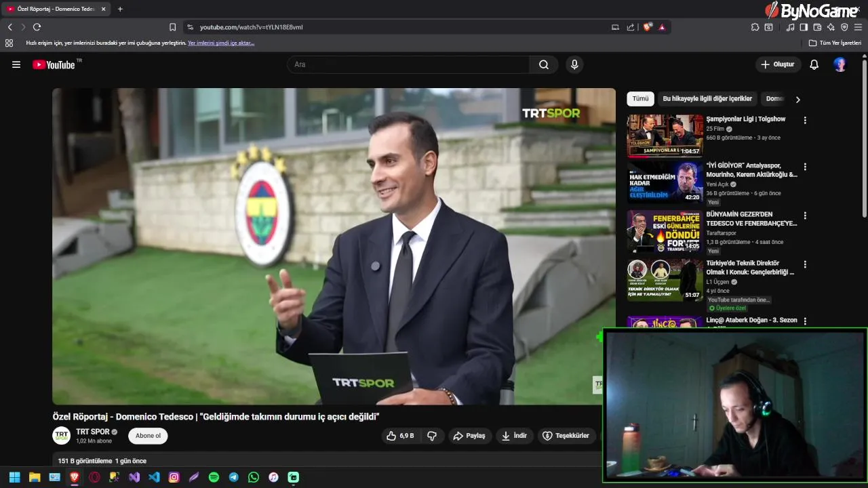Open the Şampiyonlar Ligi Tolgshow thumbnail

665,135
